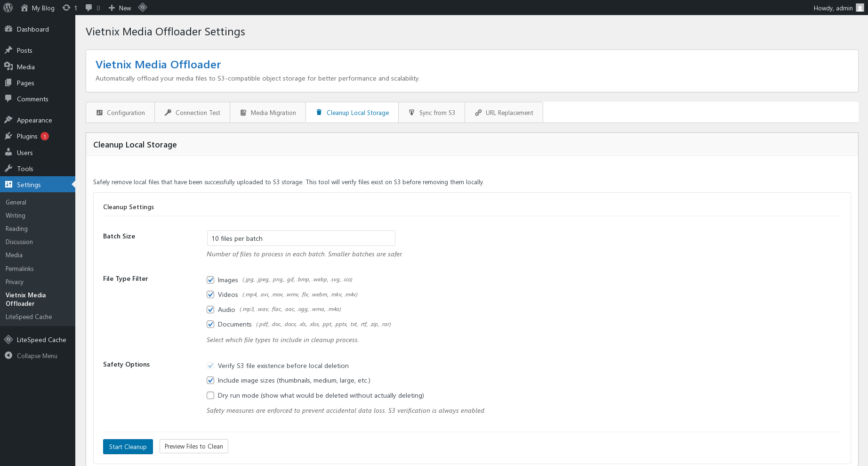This screenshot has height=466, width=868.
Task: Click Preview Files to Clean
Action: pos(193,446)
